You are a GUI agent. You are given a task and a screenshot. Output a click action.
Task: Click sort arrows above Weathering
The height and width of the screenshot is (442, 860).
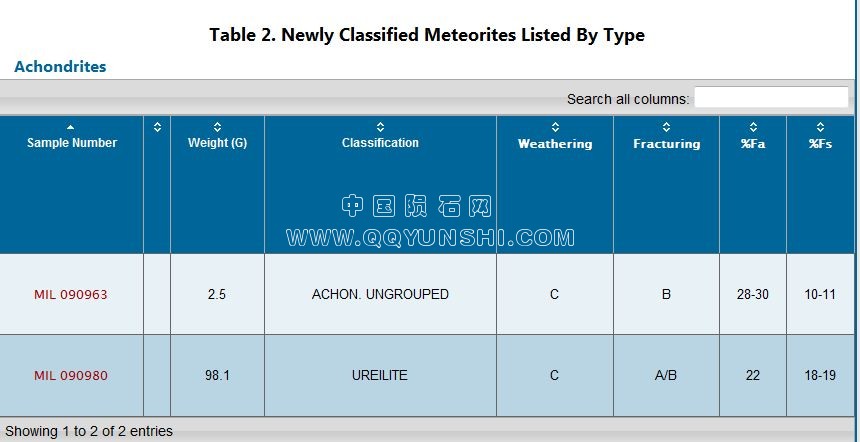[x=555, y=127]
